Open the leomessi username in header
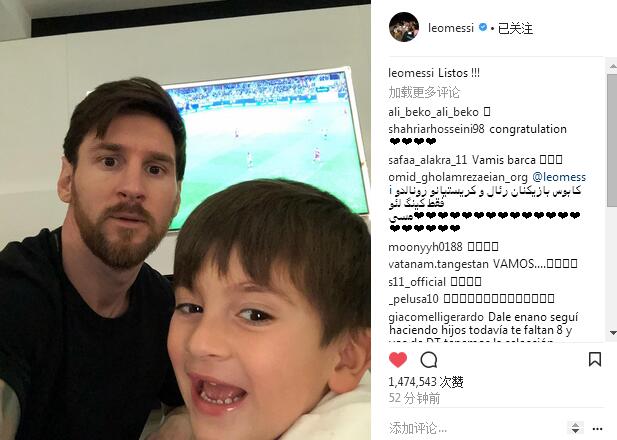617x440 pixels. click(x=451, y=28)
